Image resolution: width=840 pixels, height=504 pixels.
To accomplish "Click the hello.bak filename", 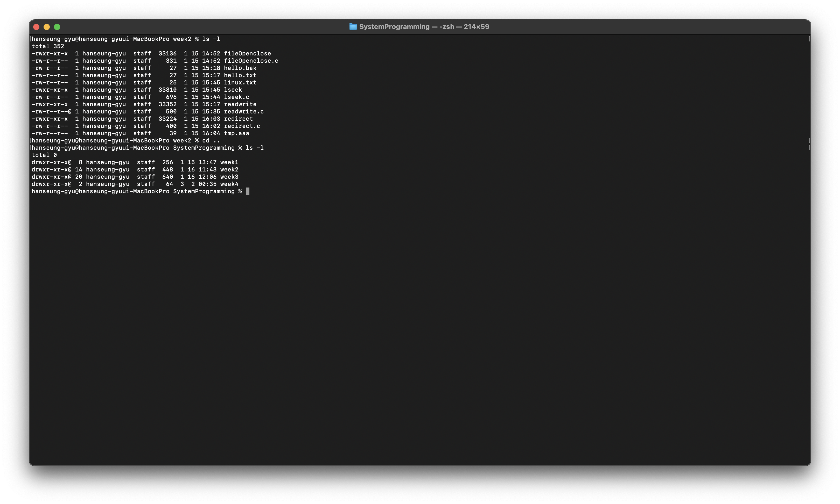I will click(x=240, y=68).
